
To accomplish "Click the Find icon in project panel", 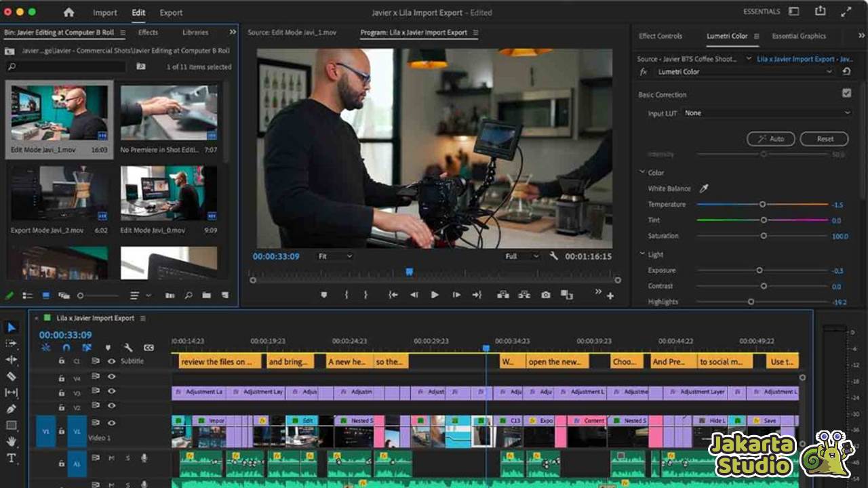I will pos(189,296).
